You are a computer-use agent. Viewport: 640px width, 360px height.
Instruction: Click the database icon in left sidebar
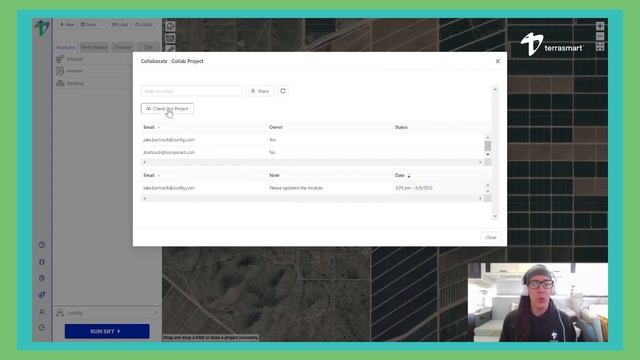pyautogui.click(x=42, y=278)
